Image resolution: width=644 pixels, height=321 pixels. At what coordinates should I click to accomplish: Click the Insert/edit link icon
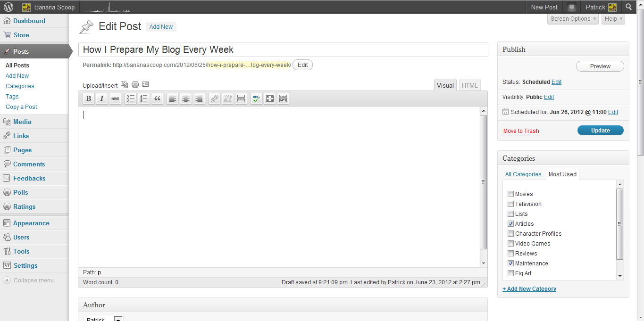click(215, 99)
